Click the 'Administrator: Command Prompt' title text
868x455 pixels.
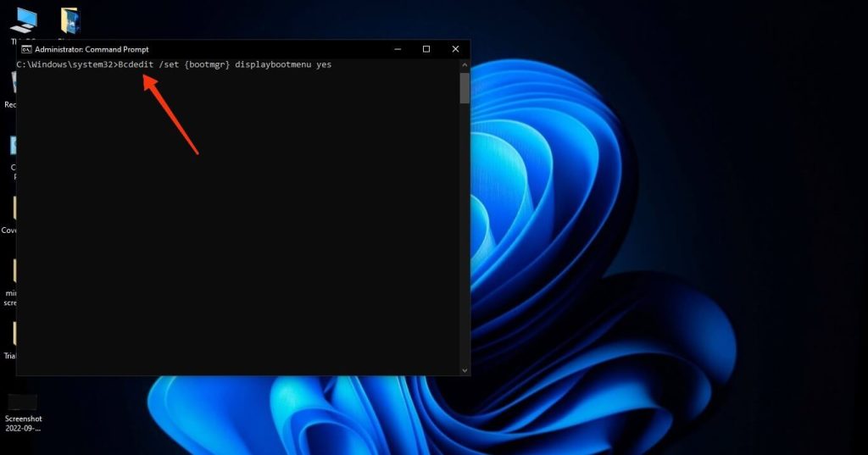[x=92, y=49]
